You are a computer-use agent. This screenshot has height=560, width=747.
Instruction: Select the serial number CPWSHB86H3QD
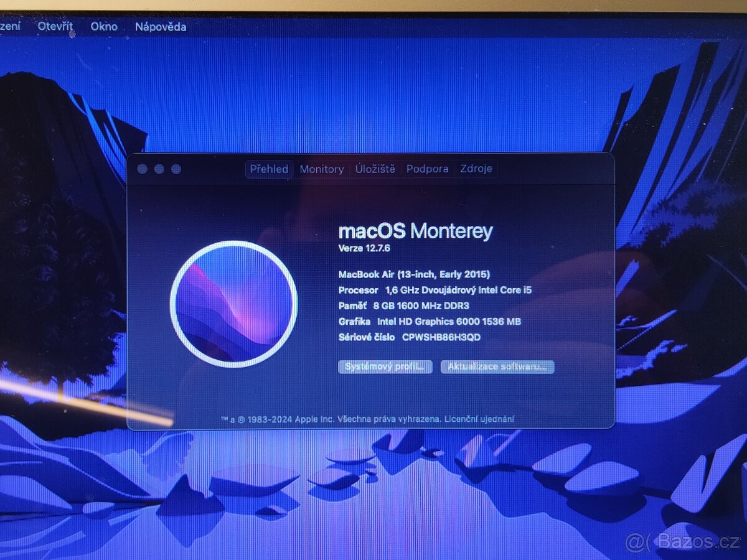441,337
